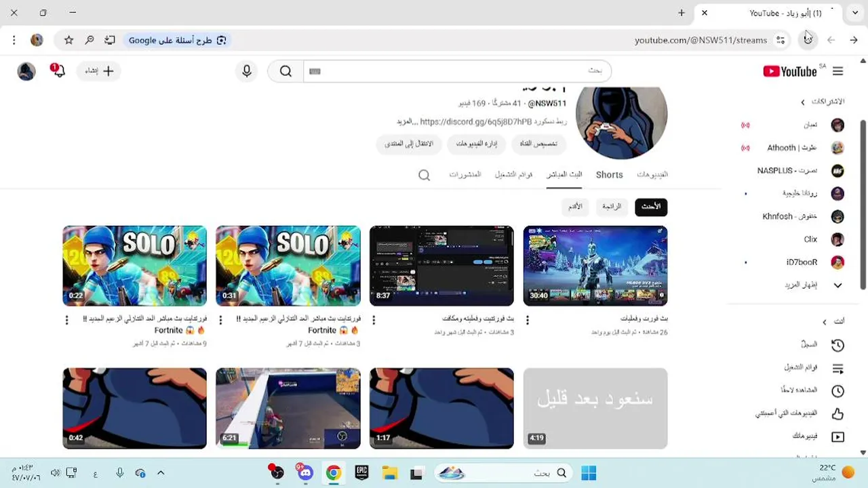Open the browser zoom magnifier icon
Image resolution: width=868 pixels, height=488 pixels.
coord(90,40)
